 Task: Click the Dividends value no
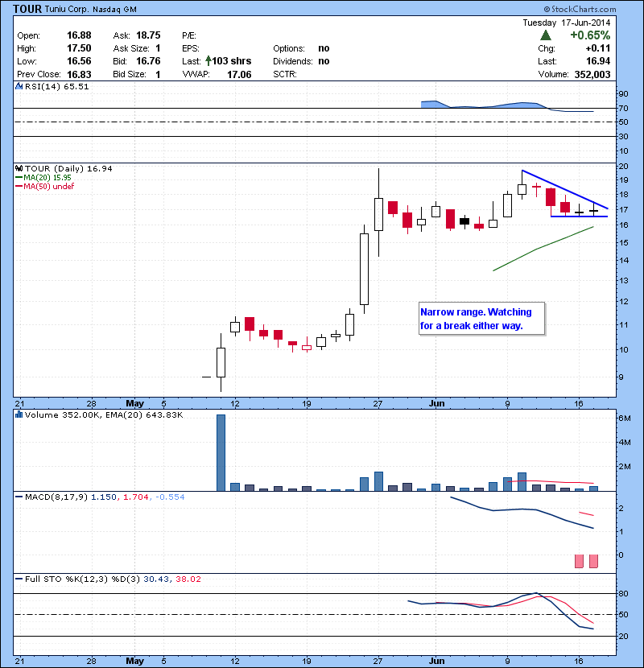(324, 61)
